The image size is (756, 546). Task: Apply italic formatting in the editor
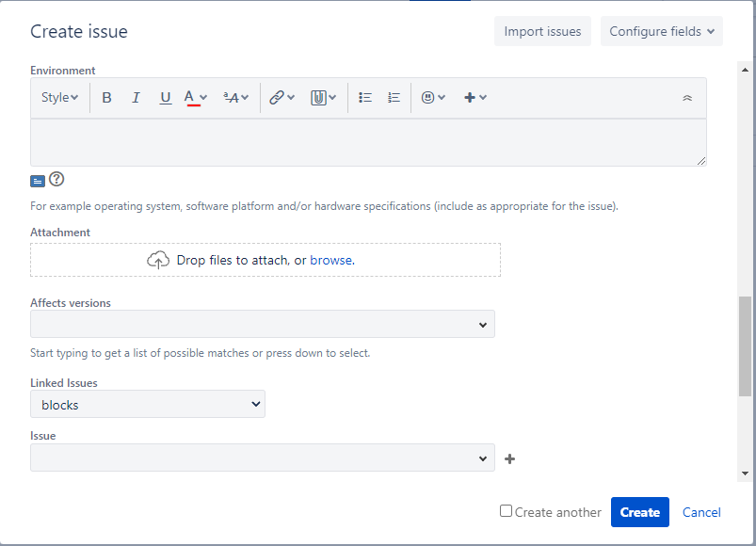[136, 97]
